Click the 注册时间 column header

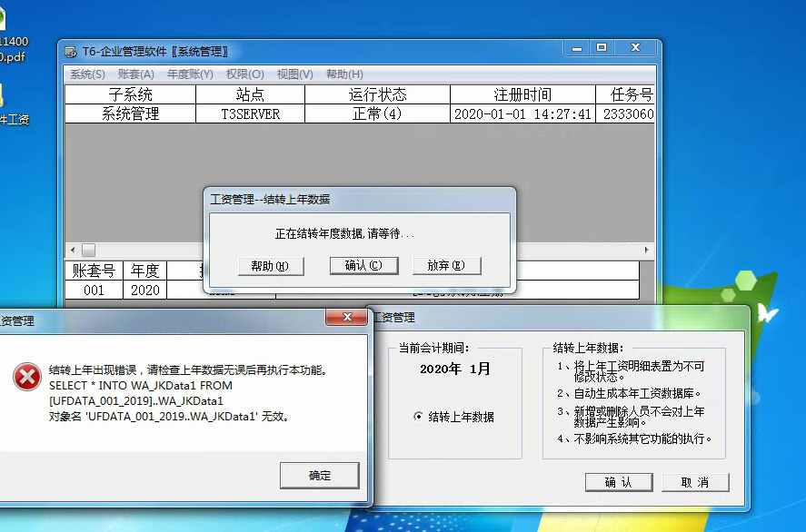[522, 94]
